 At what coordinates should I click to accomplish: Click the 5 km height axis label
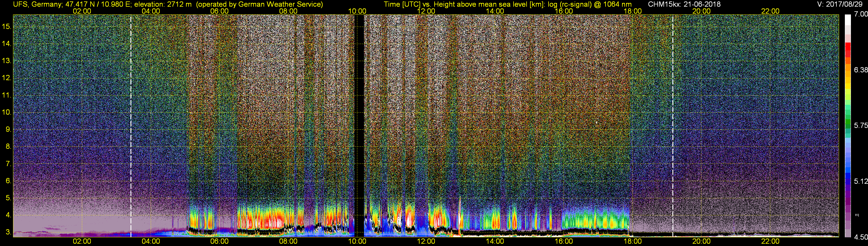point(8,198)
